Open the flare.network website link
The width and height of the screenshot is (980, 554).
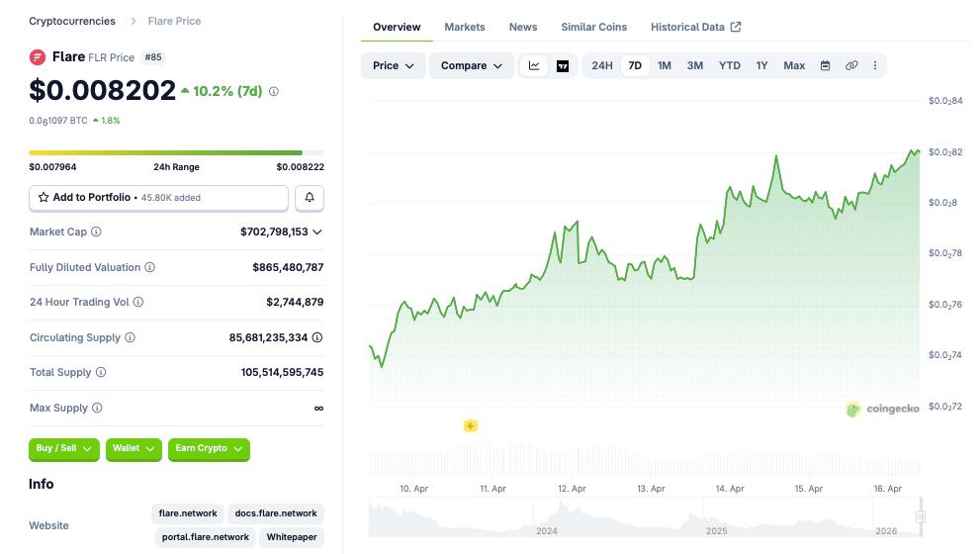pos(188,513)
